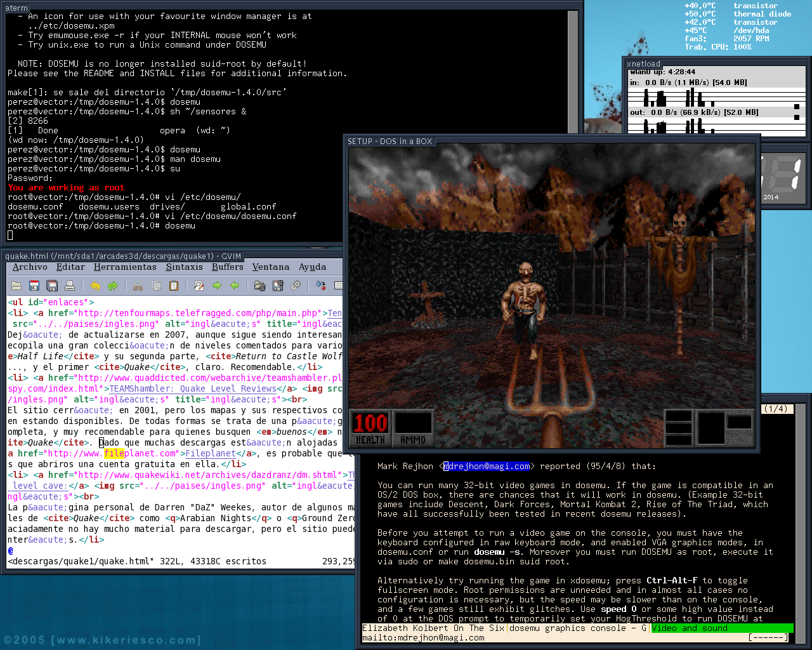Load a session with the folder-gear icon
This screenshot has height=650, width=812.
click(259, 286)
